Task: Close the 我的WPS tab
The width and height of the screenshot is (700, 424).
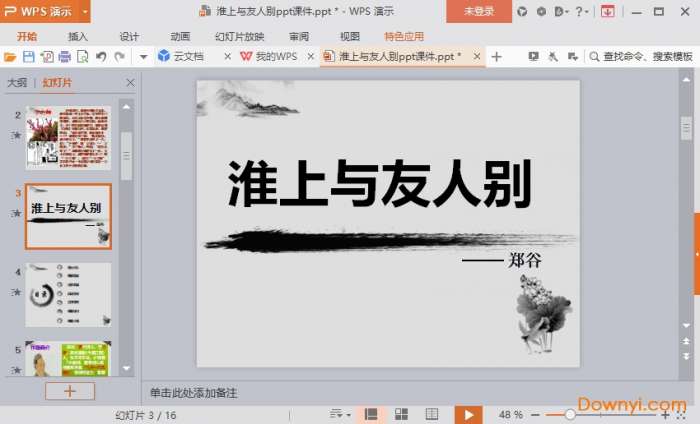Action: point(311,57)
